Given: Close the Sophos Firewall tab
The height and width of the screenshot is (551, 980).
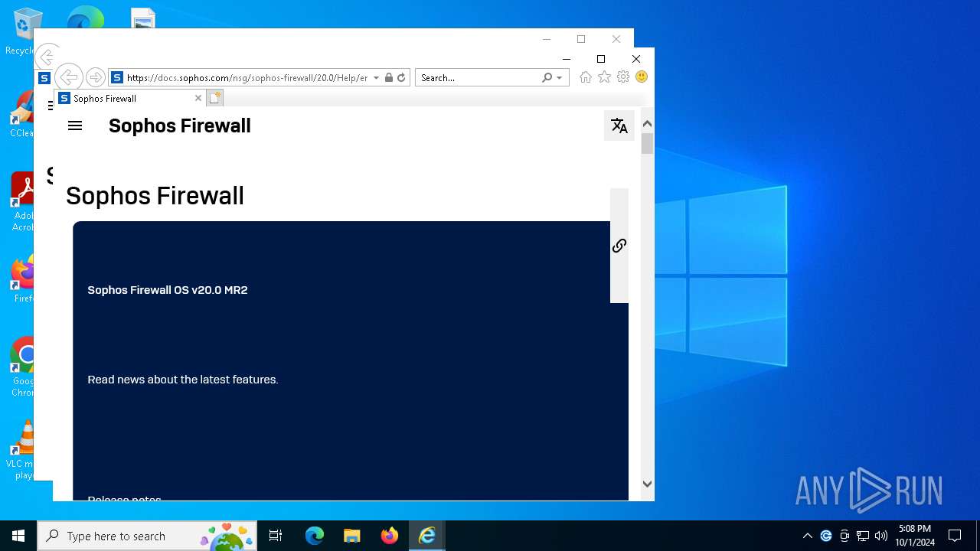Looking at the screenshot, I should tap(198, 98).
